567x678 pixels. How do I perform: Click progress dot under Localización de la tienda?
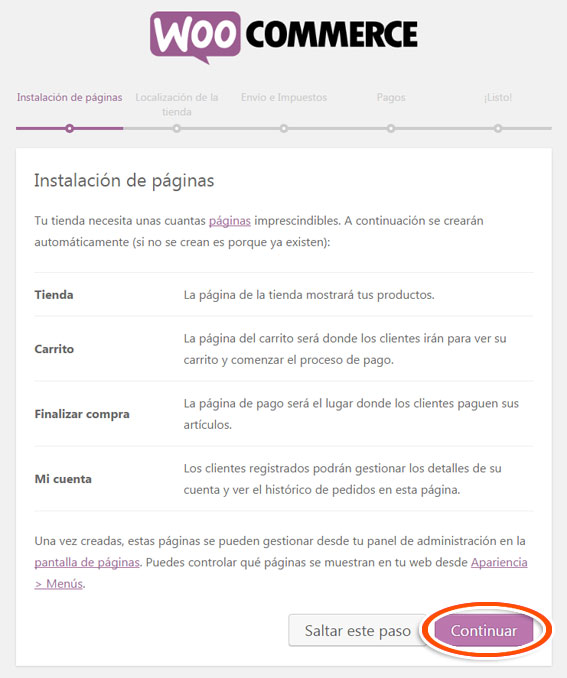(x=176, y=128)
